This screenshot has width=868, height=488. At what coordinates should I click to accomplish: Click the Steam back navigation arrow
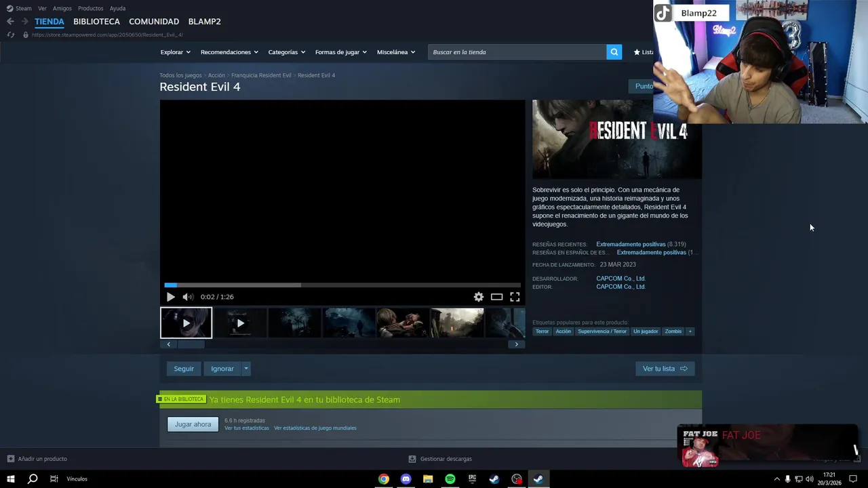pos(10,22)
